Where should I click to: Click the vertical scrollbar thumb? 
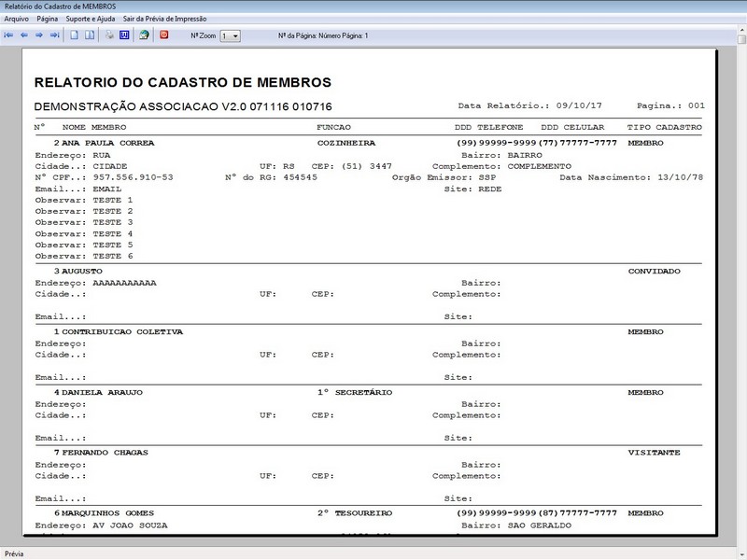741,39
